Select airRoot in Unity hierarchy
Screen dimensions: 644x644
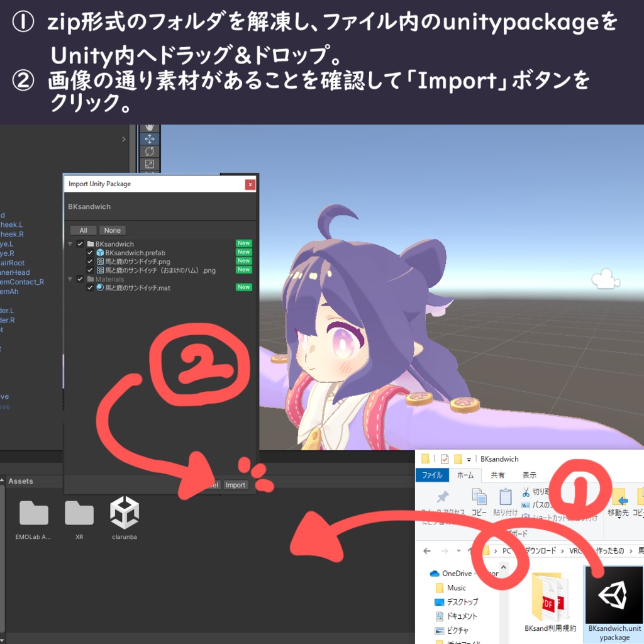coord(13,263)
